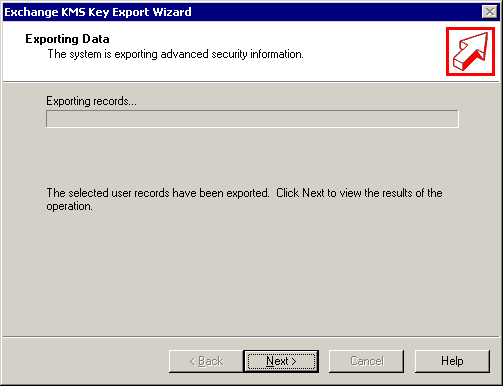Image resolution: width=503 pixels, height=386 pixels.
Task: Click the 'Click Next to view' sentence
Action: pyautogui.click(x=359, y=193)
